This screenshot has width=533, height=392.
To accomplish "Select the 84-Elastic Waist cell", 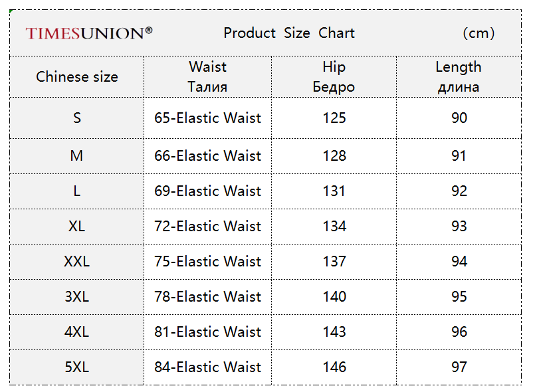I will [208, 367].
